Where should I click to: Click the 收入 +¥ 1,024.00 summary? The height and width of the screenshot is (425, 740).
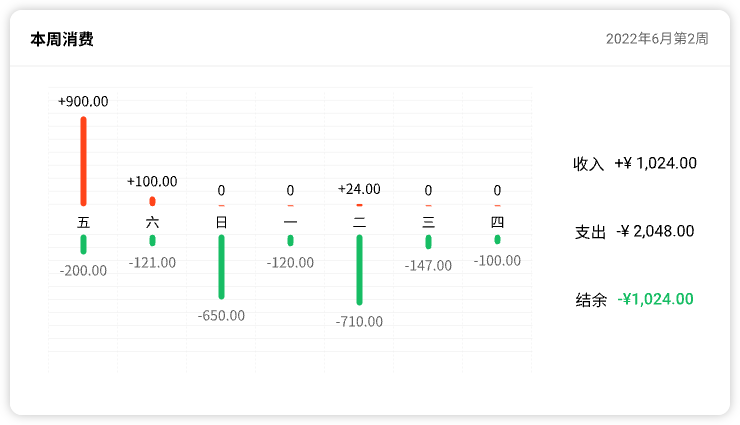tap(635, 163)
